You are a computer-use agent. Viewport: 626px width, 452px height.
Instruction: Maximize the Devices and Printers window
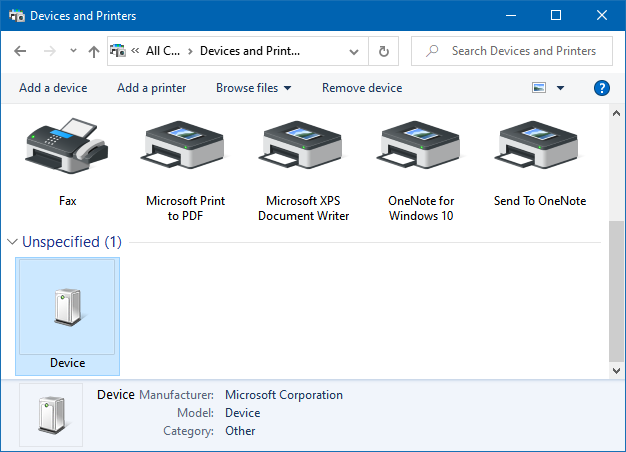(x=556, y=16)
